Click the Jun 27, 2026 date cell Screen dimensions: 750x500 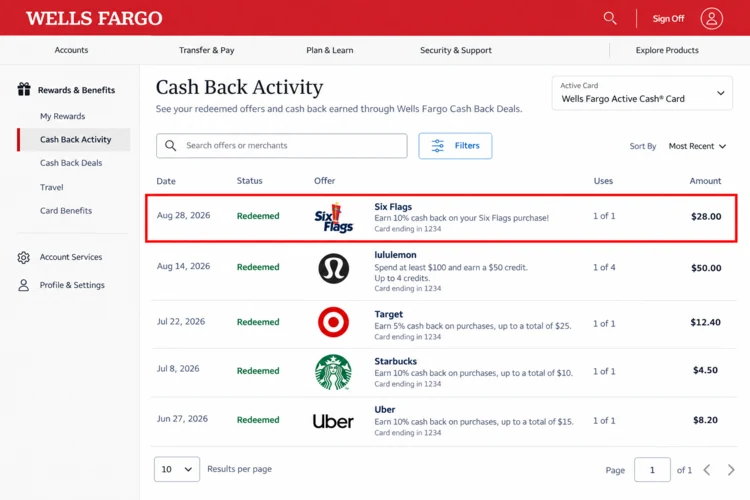182,419
